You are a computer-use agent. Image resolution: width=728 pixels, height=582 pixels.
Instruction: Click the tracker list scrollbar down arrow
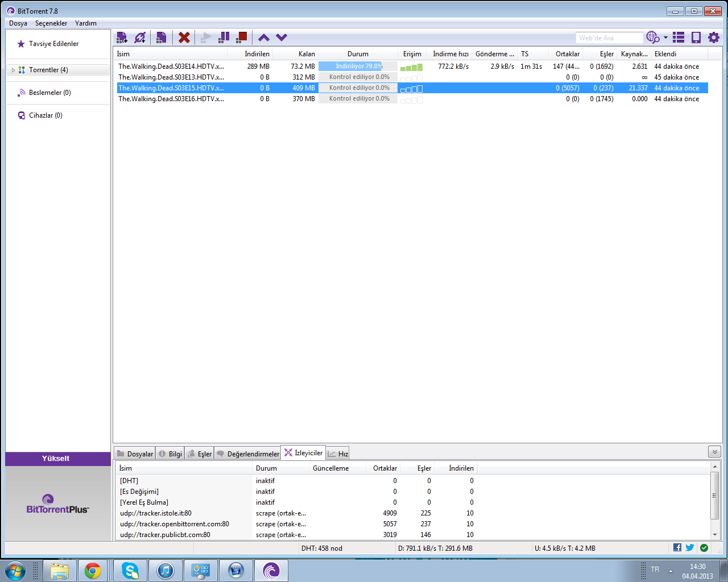click(x=715, y=534)
